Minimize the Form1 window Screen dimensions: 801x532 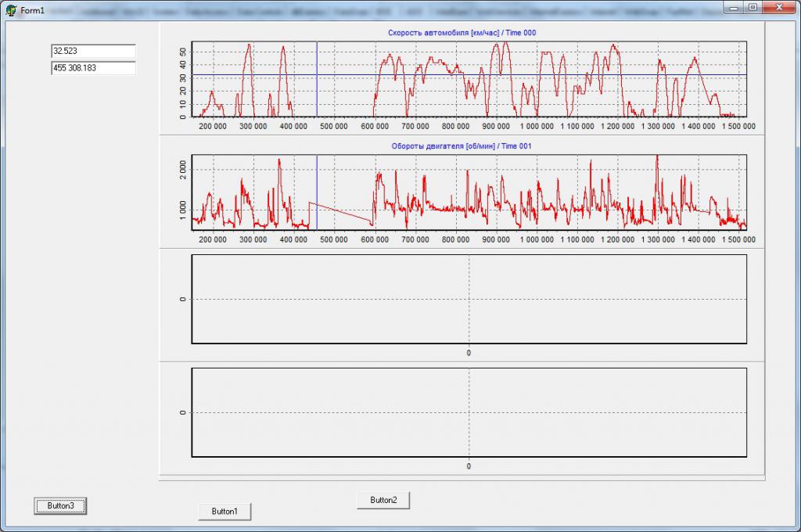pos(735,7)
